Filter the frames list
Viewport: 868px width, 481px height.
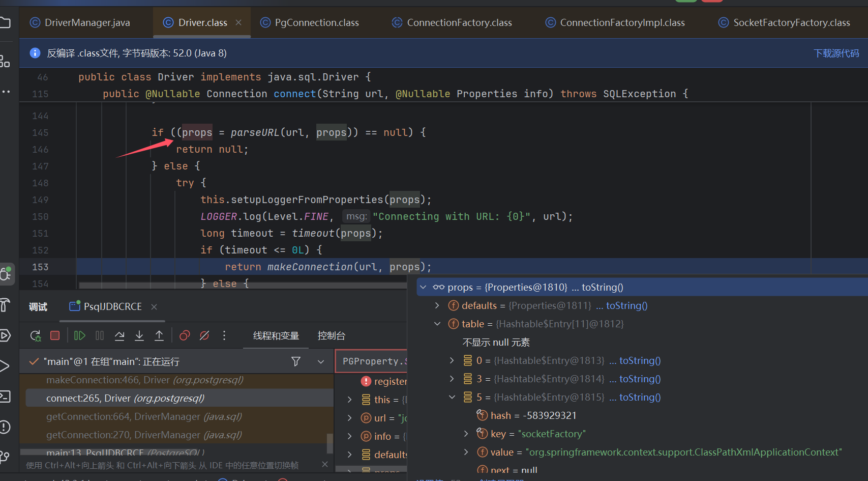[296, 361]
